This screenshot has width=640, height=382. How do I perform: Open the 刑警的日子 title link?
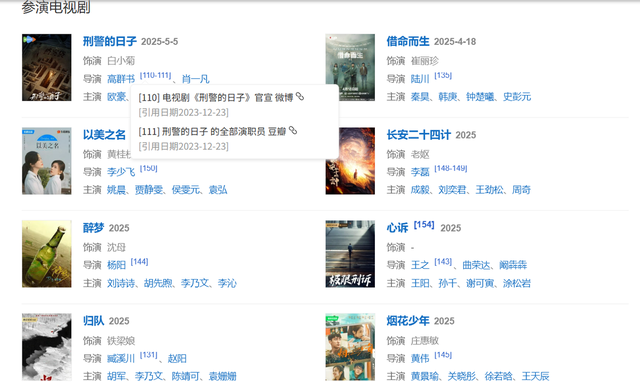pyautogui.click(x=110, y=41)
